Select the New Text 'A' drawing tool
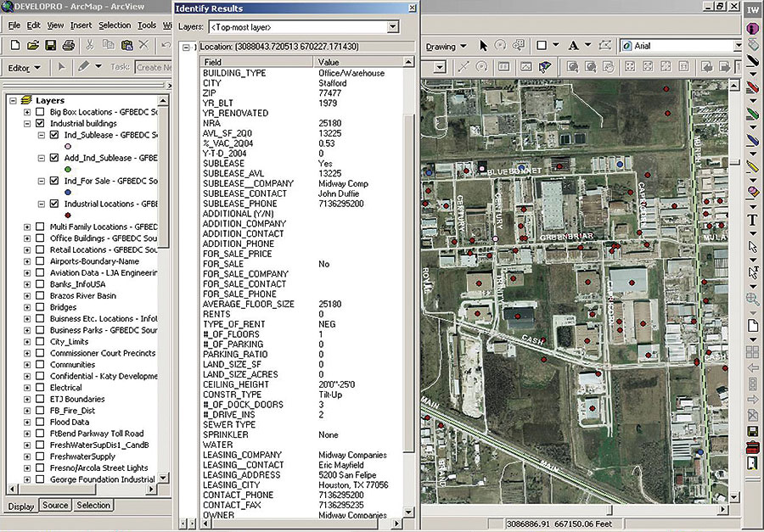This screenshot has height=532, width=764. pyautogui.click(x=574, y=46)
